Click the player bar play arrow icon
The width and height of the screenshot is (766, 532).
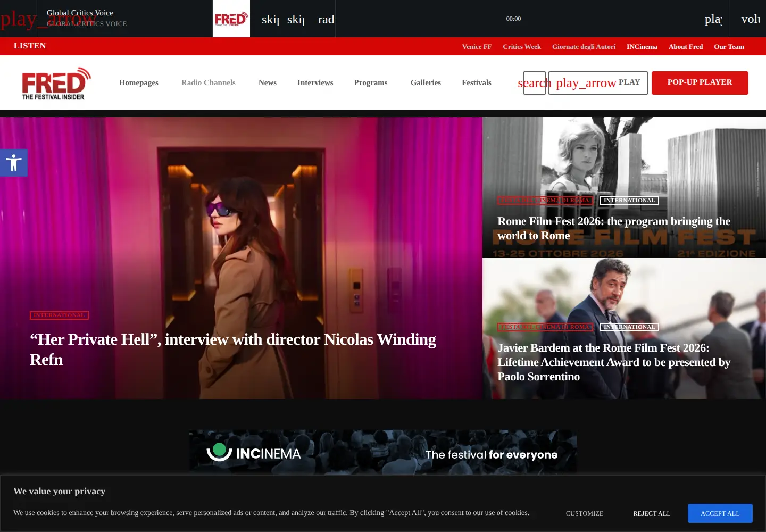pyautogui.click(x=18, y=19)
